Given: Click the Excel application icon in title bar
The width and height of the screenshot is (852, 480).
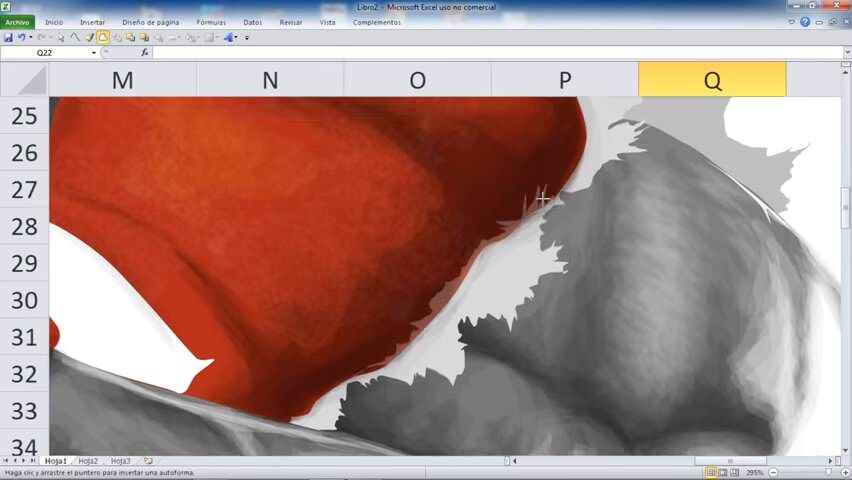Looking at the screenshot, I should tap(5, 7).
